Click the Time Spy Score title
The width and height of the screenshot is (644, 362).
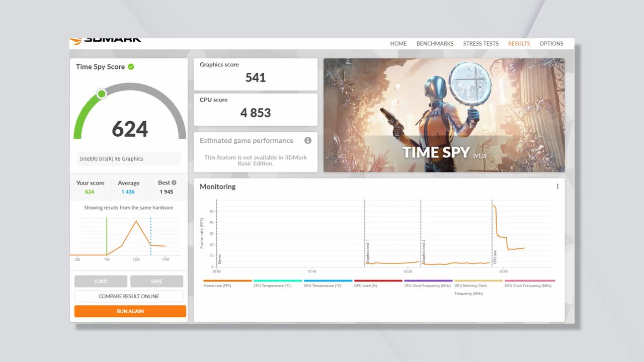coord(100,67)
